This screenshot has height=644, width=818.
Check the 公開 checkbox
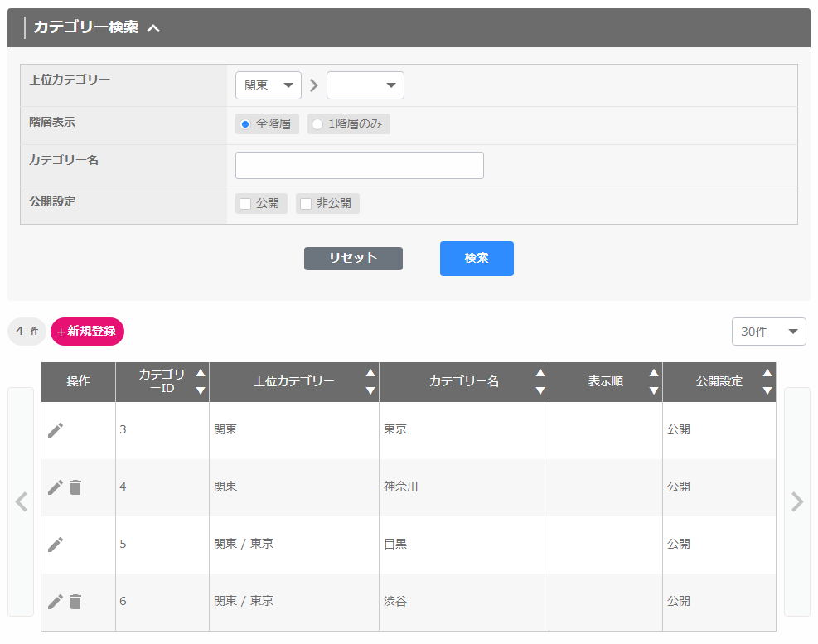point(245,204)
